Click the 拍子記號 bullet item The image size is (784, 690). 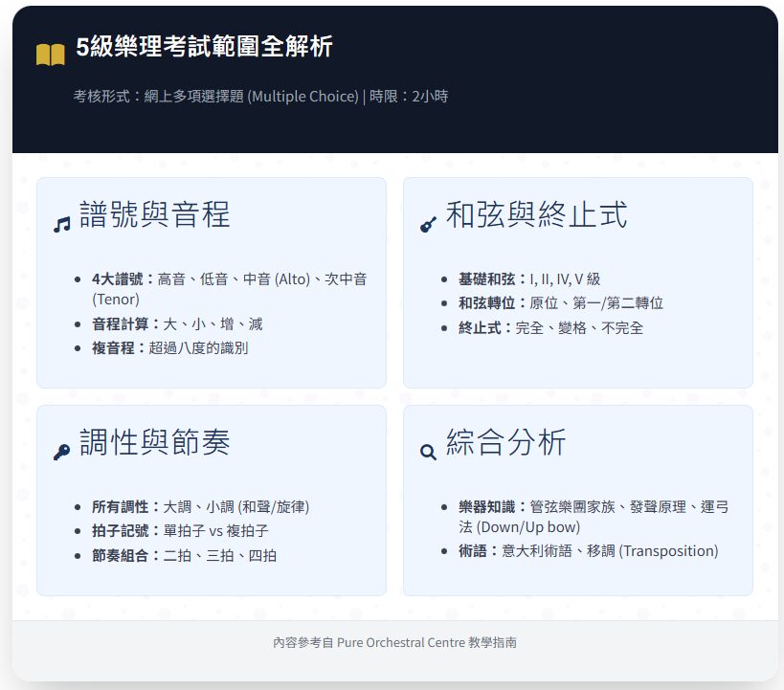coord(180,531)
